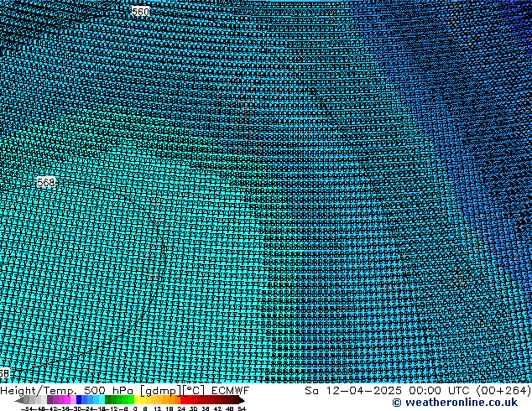Click the 00:00 UTC time text
Screen dimensions: 532x411
(441, 391)
